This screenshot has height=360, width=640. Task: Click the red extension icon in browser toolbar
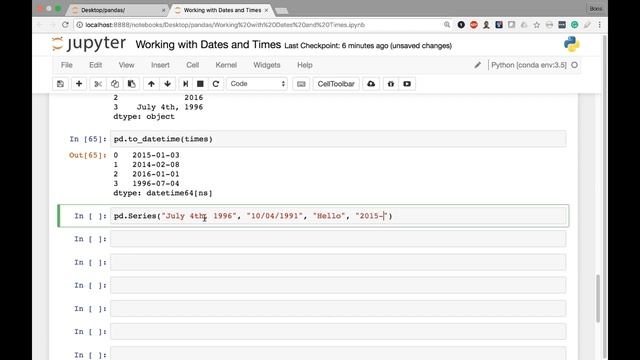pos(473,25)
